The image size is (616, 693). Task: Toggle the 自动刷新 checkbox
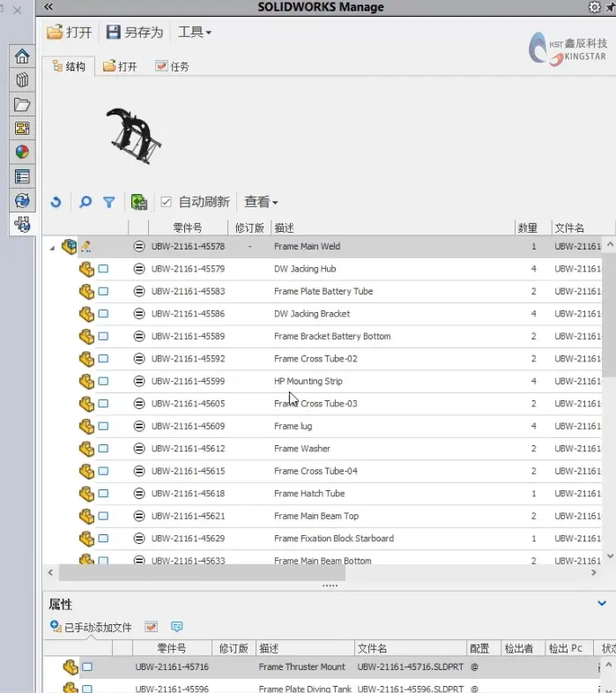point(167,202)
